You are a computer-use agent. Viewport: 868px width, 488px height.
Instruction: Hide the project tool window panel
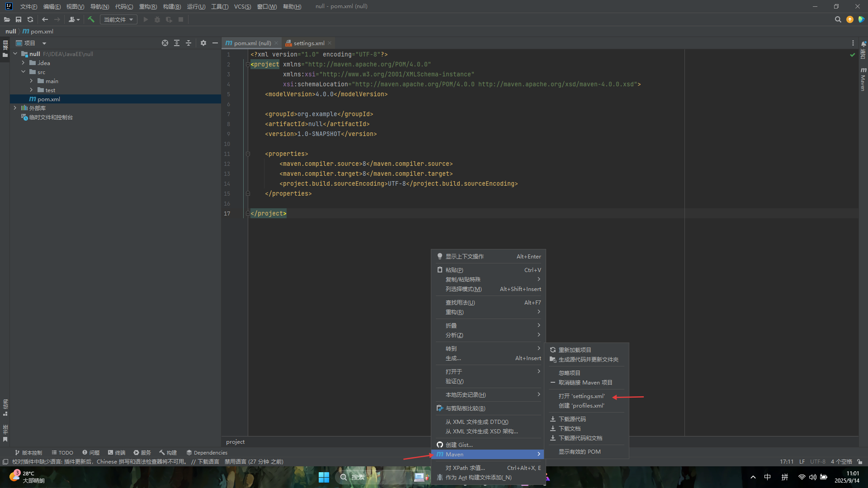point(215,43)
